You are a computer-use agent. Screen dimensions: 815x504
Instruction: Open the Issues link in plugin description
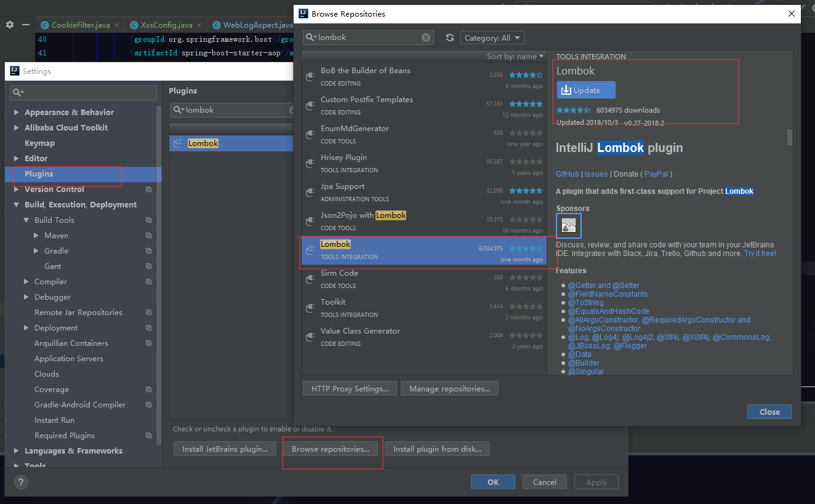point(596,174)
